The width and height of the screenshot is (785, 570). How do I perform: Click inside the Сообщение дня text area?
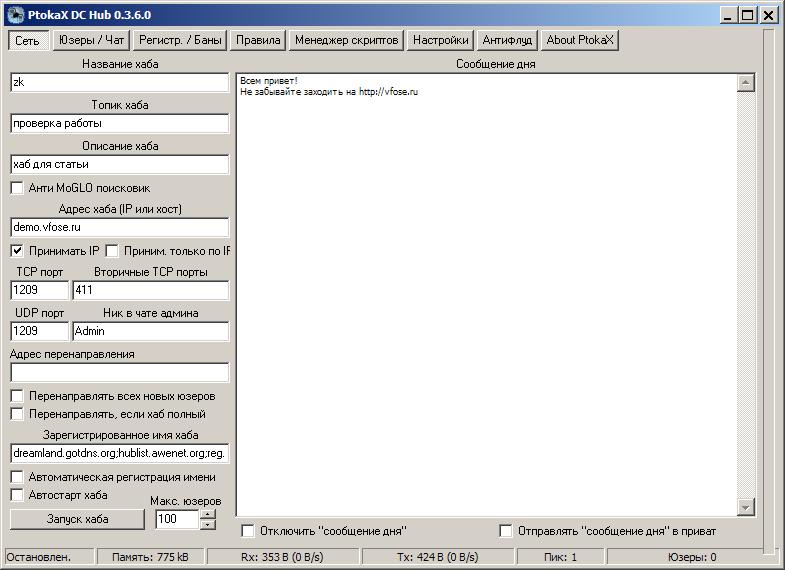click(x=485, y=300)
